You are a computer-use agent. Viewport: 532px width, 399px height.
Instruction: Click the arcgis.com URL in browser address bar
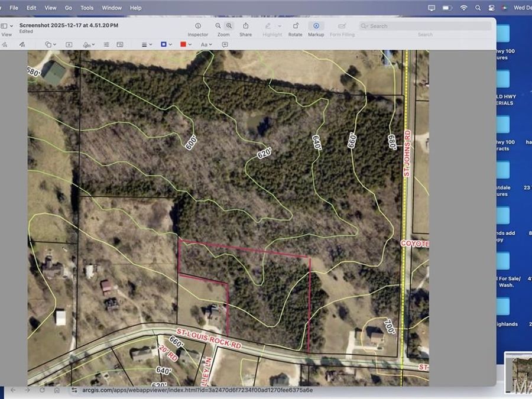(197, 390)
